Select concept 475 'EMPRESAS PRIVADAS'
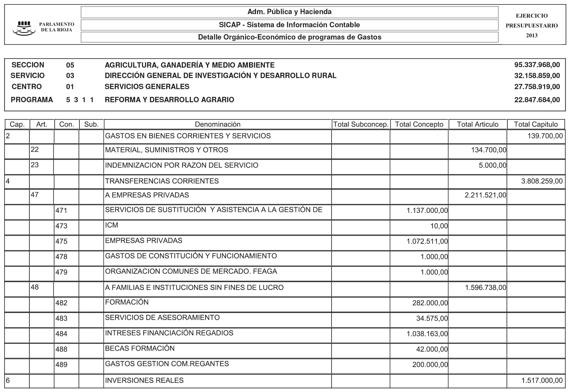 [x=285, y=243]
